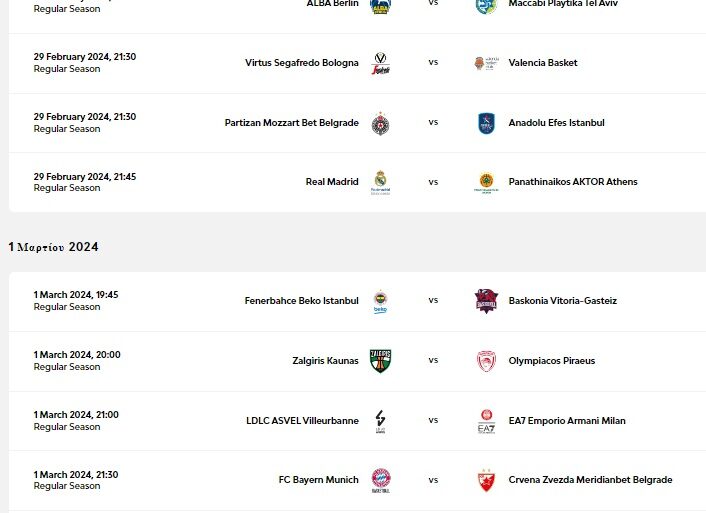Click the Olympiacos Piraeus team logo
Image resolution: width=706 pixels, height=513 pixels.
(486, 361)
